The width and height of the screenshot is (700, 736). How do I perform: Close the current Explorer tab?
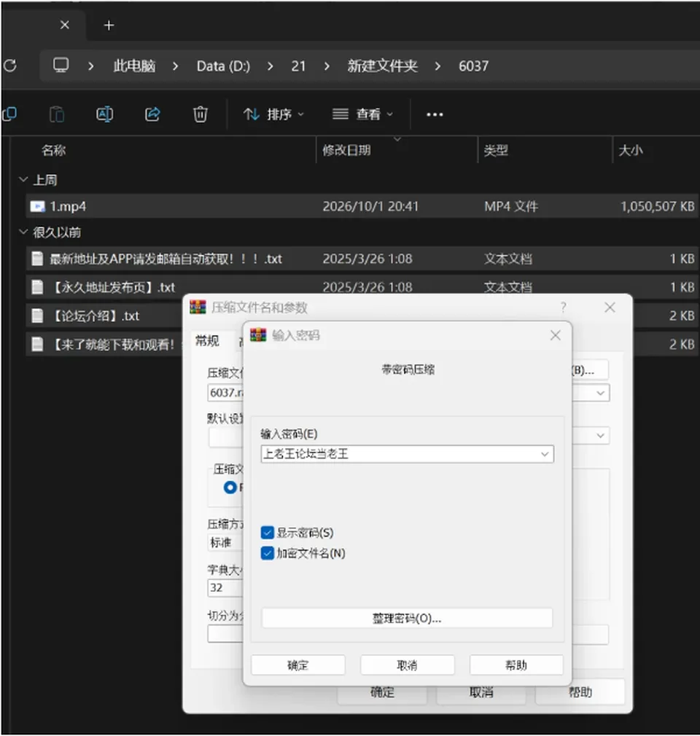[x=65, y=25]
